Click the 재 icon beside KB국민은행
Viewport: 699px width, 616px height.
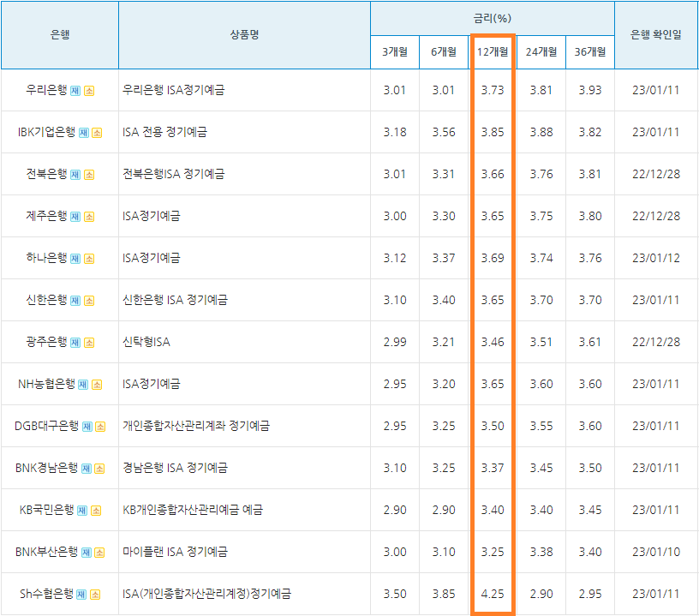(82, 511)
